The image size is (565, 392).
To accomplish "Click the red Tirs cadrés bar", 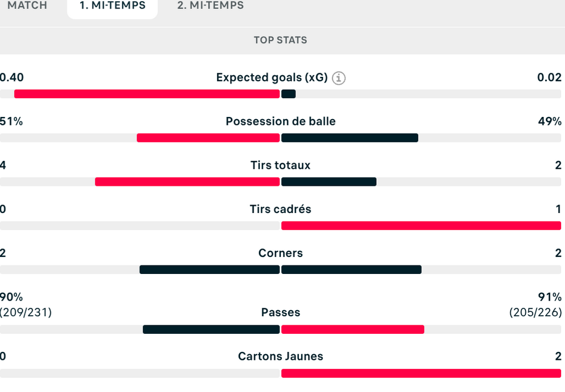I will point(421,226).
